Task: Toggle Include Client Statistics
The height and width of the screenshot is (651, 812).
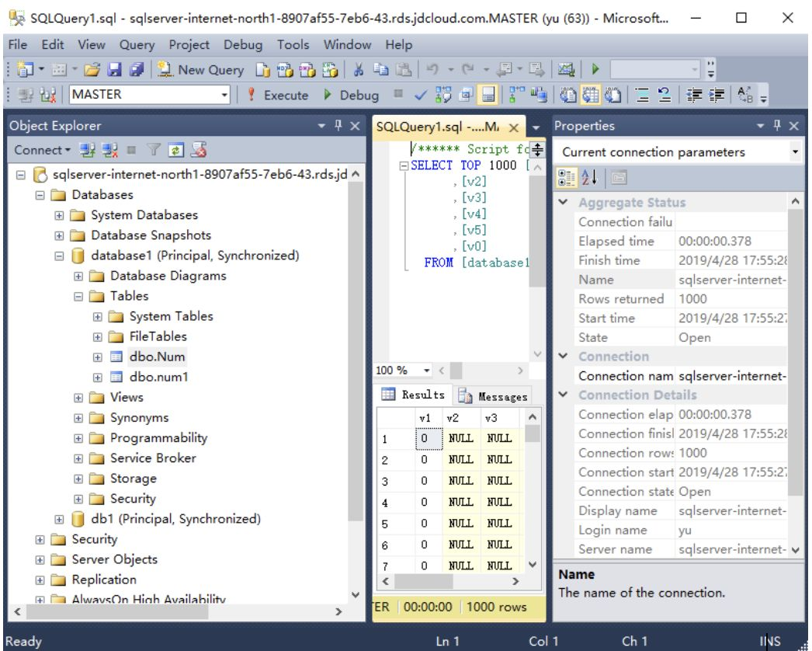Action: coord(539,95)
